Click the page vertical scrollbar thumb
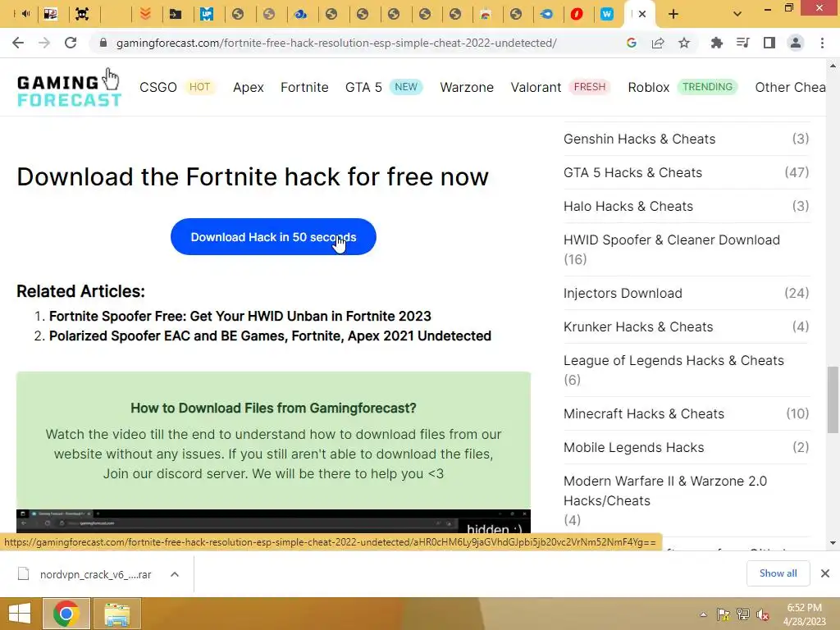Image resolution: width=840 pixels, height=630 pixels. tap(833, 399)
